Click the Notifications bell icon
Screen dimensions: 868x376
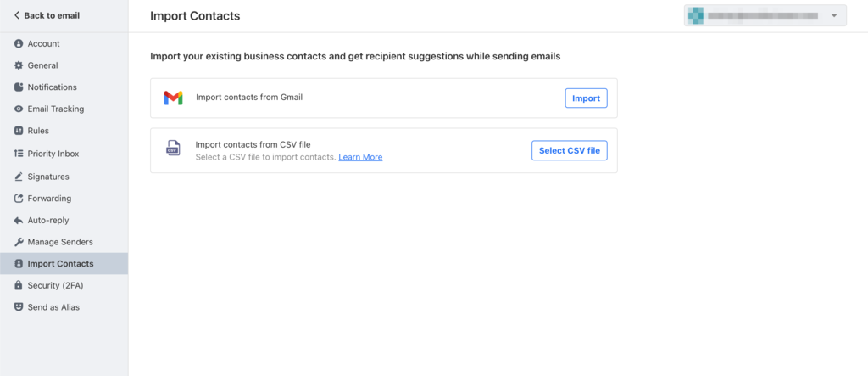coord(19,87)
